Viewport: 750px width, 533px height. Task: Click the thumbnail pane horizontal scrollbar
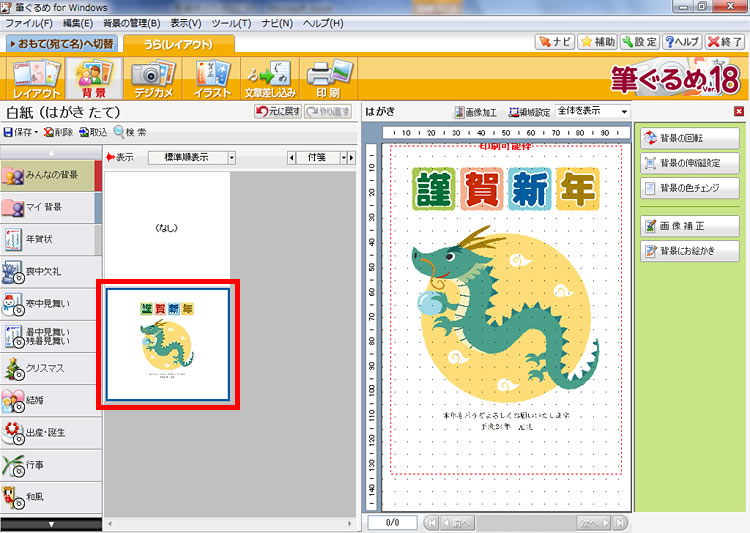(230, 524)
